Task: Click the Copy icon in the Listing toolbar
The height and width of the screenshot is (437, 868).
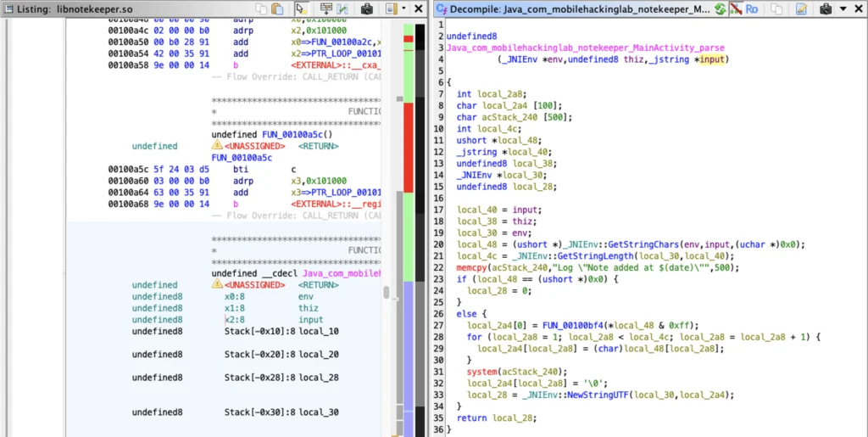Action: pos(261,8)
